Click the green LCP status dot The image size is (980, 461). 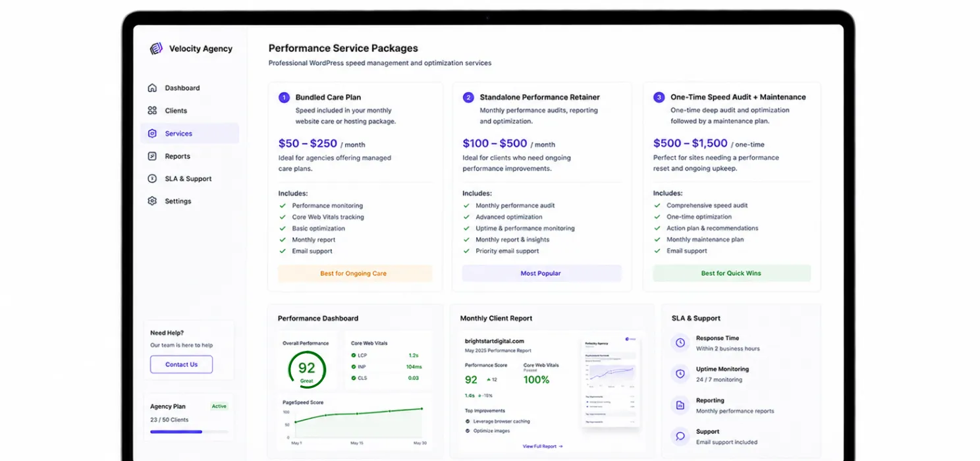pyautogui.click(x=354, y=356)
